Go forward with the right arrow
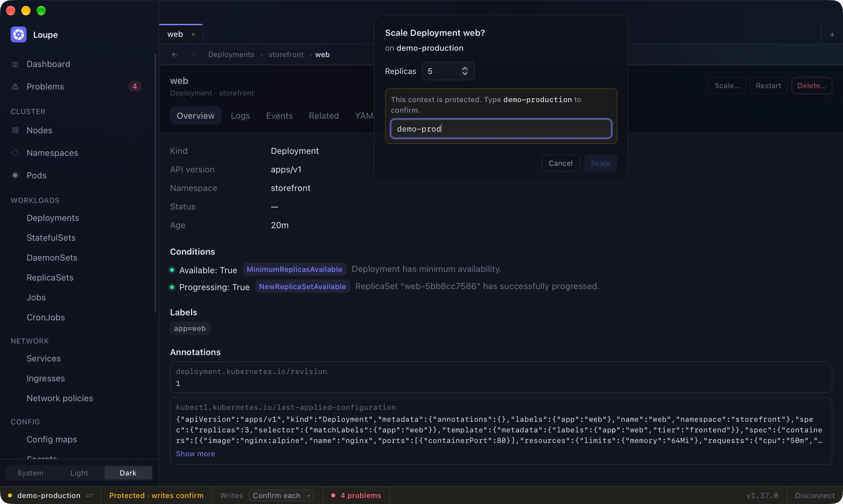 click(193, 54)
